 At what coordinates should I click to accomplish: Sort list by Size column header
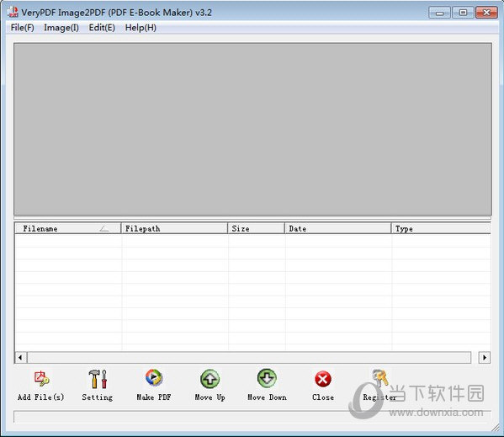click(256, 228)
